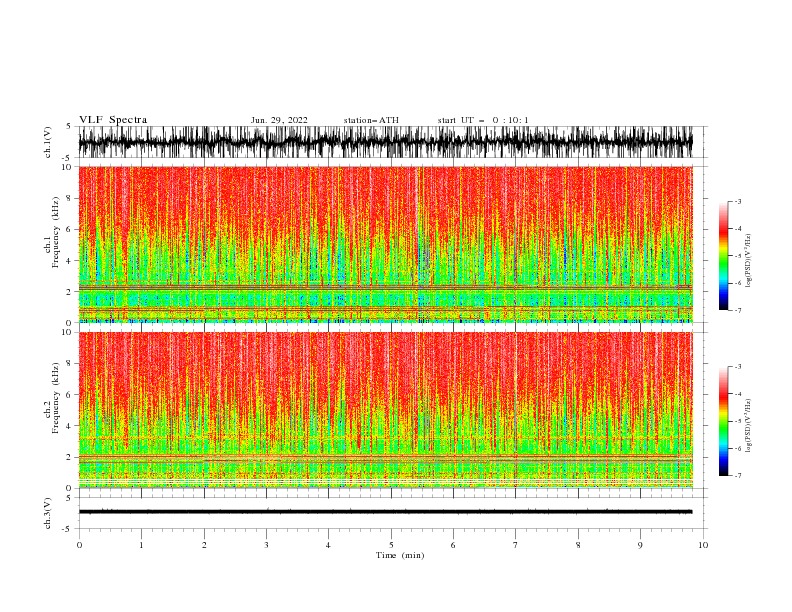Image resolution: width=792 pixels, height=612 pixels.
Task: Click the '8' kHz tick on ch.1 axis
Action: tap(69, 198)
